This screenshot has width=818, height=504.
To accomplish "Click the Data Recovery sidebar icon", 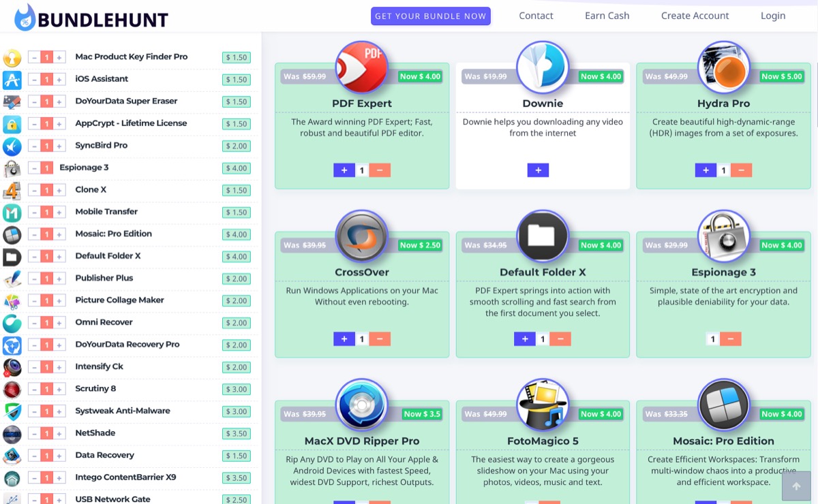I will (x=12, y=456).
